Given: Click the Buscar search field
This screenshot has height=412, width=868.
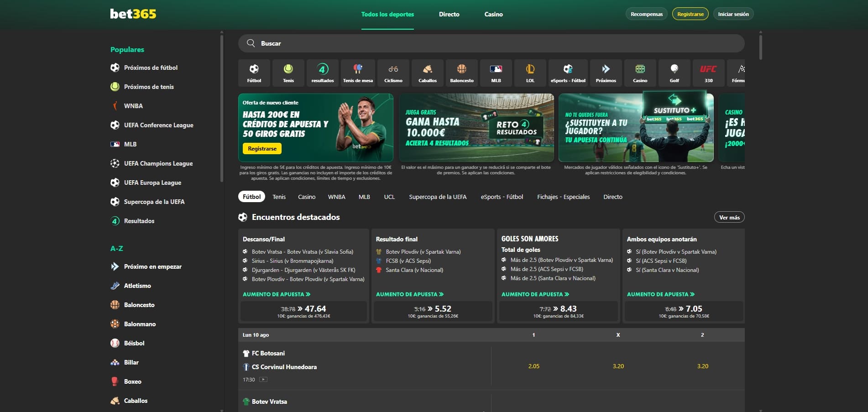Looking at the screenshot, I should [491, 43].
